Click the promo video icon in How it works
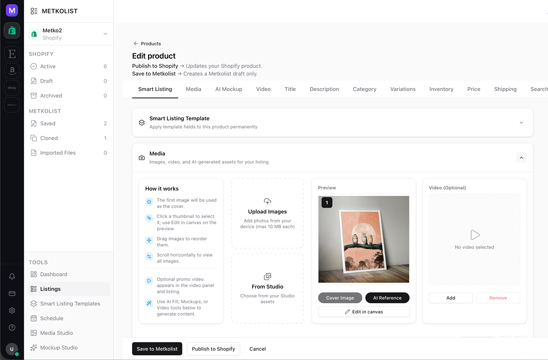This screenshot has height=360, width=548. [x=149, y=281]
